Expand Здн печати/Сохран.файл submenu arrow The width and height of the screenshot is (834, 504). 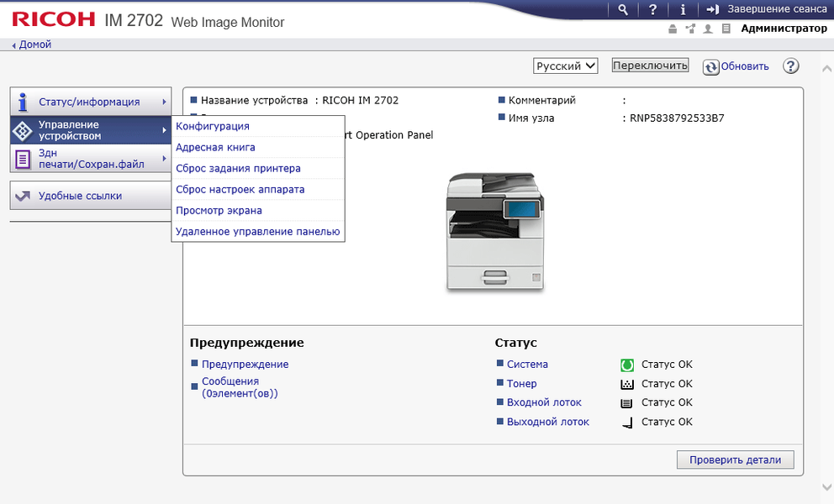coord(164,159)
